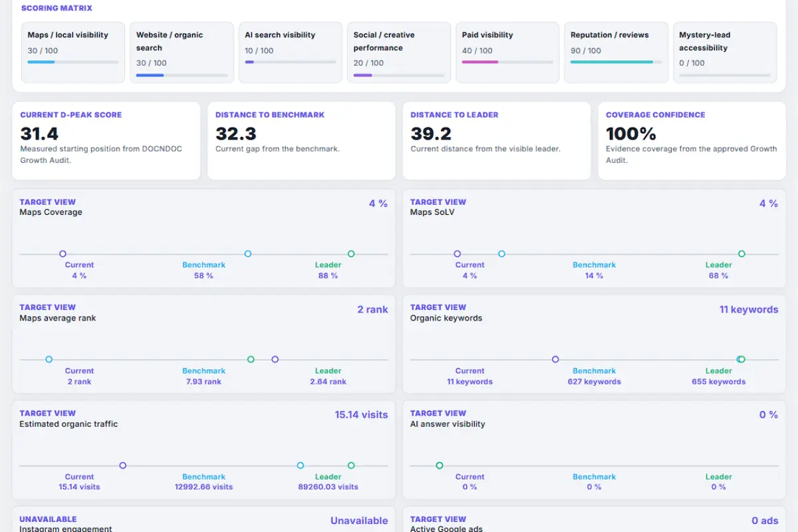
Task: Select the Mystery-lead accessibility score card
Action: [x=725, y=53]
